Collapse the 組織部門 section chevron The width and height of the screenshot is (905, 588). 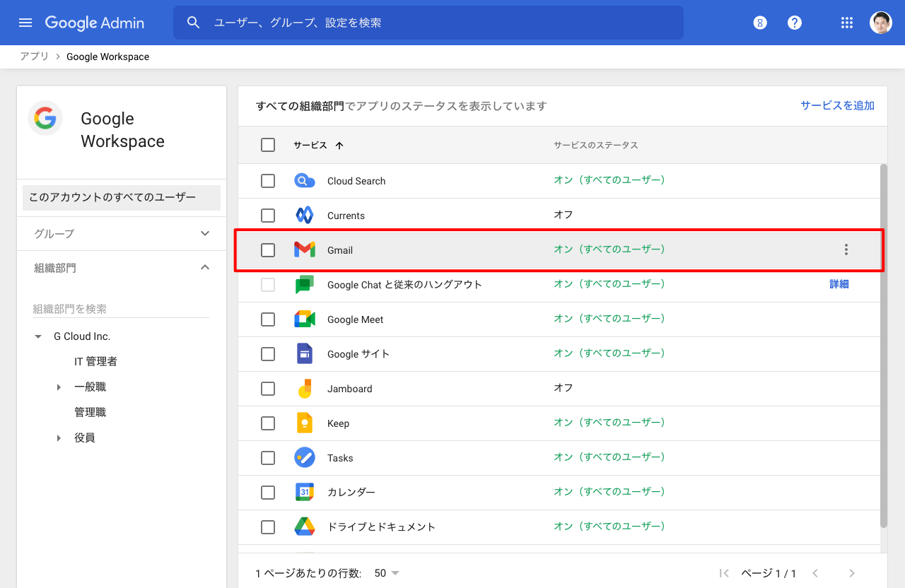pos(205,267)
